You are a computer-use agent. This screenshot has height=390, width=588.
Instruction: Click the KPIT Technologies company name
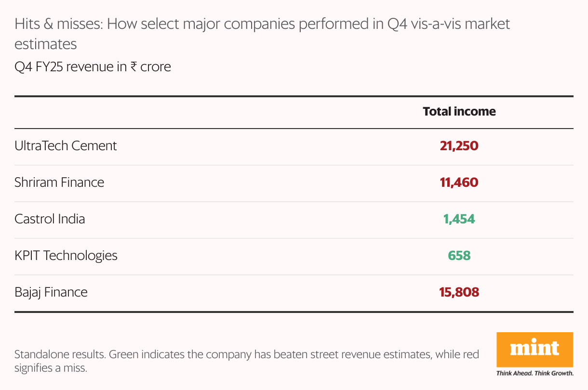(66, 256)
